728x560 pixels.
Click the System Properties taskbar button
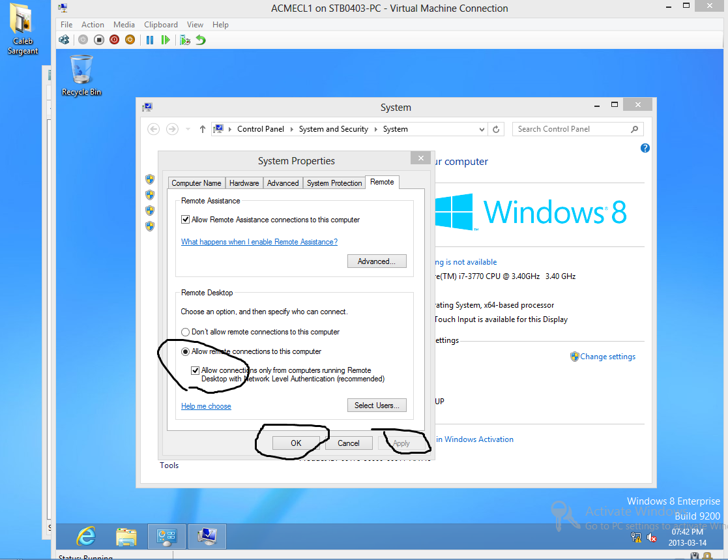point(207,537)
